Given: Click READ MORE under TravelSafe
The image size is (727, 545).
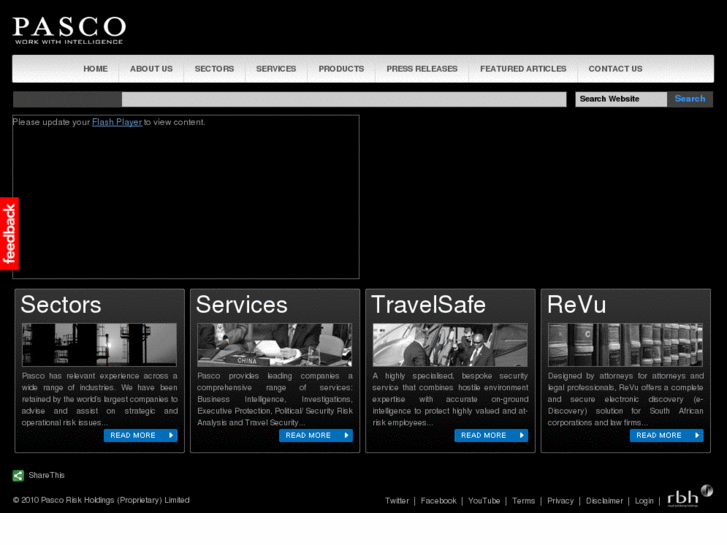Looking at the screenshot, I should [491, 436].
